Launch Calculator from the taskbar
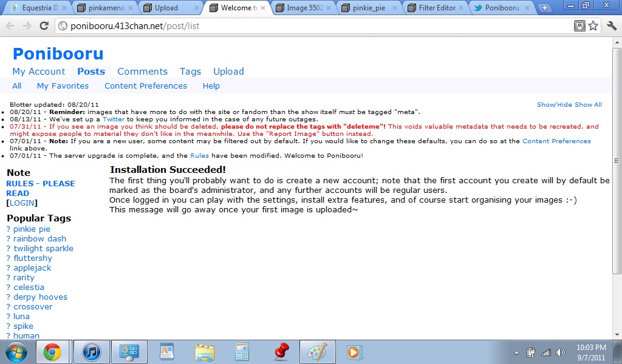 [x=242, y=352]
